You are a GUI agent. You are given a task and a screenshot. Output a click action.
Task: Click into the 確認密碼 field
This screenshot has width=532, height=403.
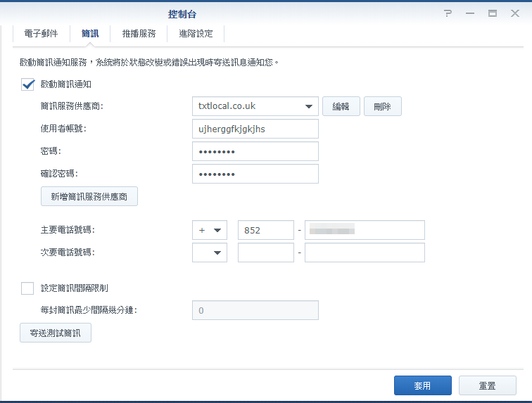pos(255,174)
